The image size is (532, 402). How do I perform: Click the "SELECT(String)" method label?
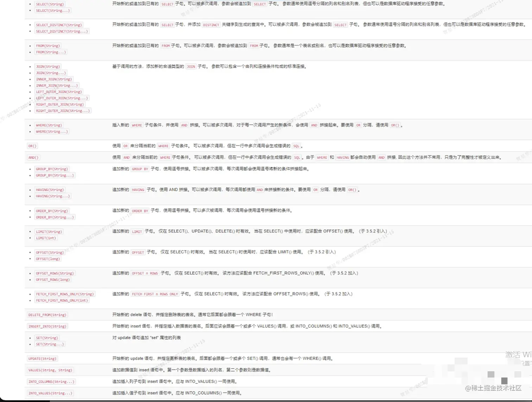click(x=50, y=4)
